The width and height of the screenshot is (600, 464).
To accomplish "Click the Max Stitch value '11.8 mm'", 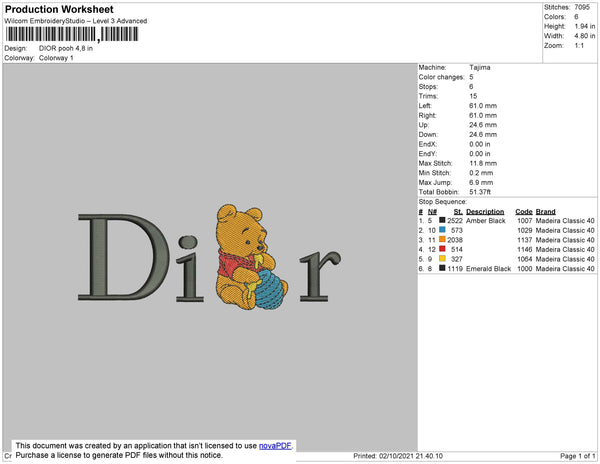I will 483,163.
